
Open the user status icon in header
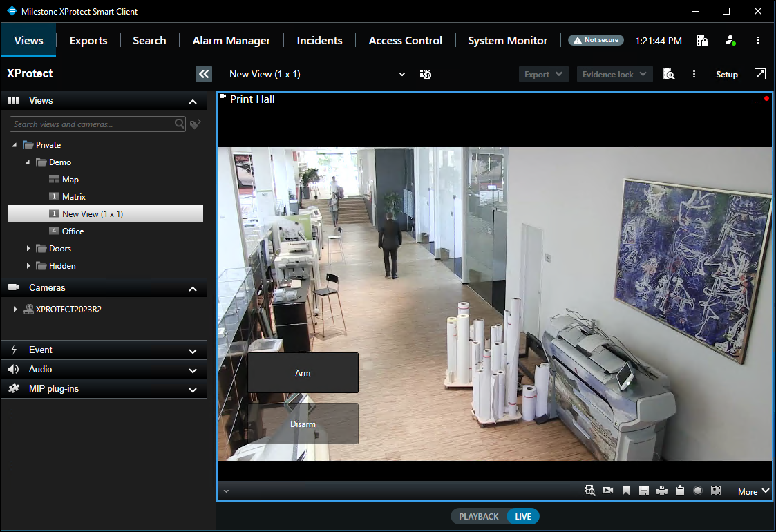730,41
